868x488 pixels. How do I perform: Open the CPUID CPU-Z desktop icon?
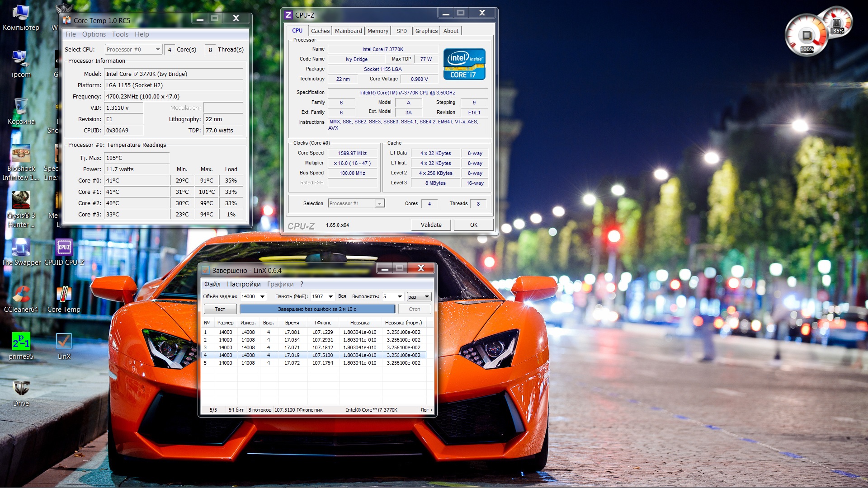64,248
